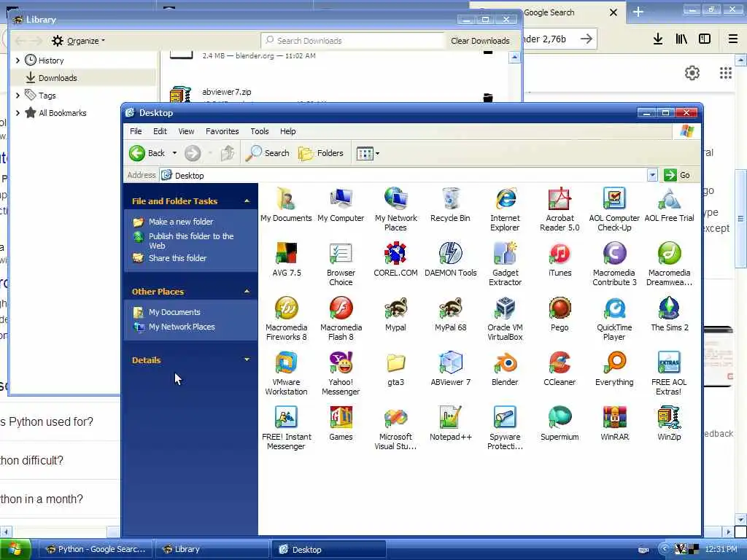Open the Back button history dropdown arrow
This screenshot has width=747, height=560.
click(x=174, y=153)
